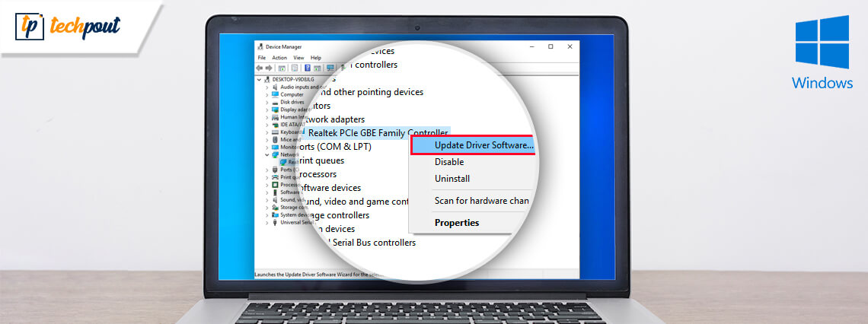The height and width of the screenshot is (324, 868).
Task: Select Realtek PCIe GBE Family Controller
Action: pos(378,133)
